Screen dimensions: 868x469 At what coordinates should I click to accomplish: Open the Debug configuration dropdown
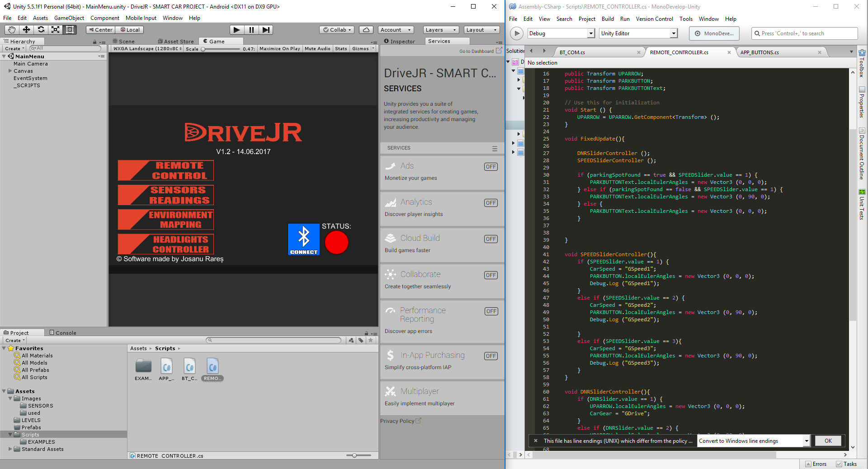[561, 33]
